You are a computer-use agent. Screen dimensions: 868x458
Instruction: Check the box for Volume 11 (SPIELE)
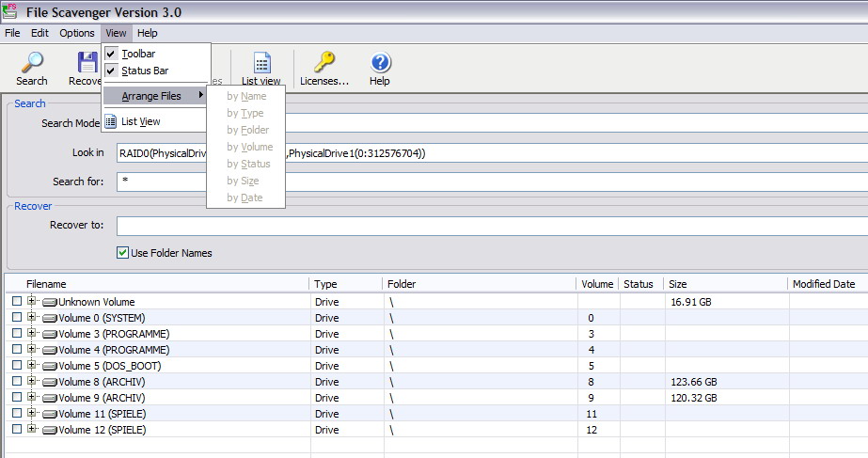[17, 413]
